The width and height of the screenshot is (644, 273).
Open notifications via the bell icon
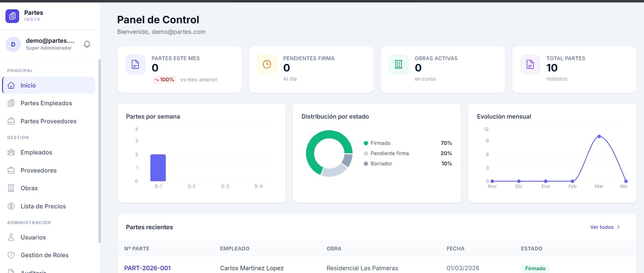tap(87, 44)
